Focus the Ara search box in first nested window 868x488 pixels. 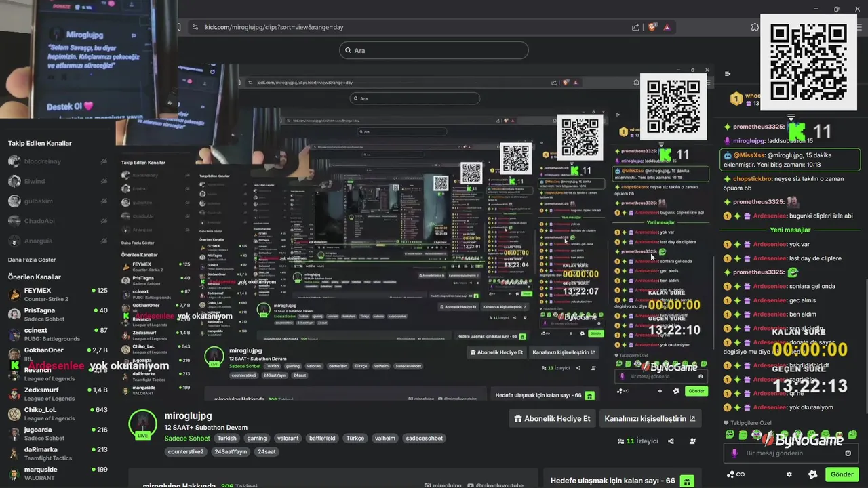(415, 98)
